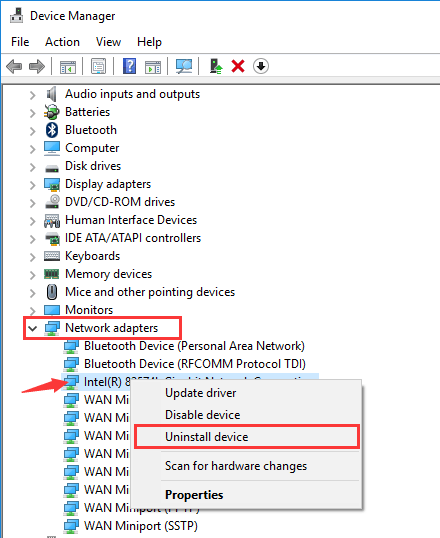Click the Back arrow toolbar icon
The height and width of the screenshot is (538, 440).
(x=14, y=66)
